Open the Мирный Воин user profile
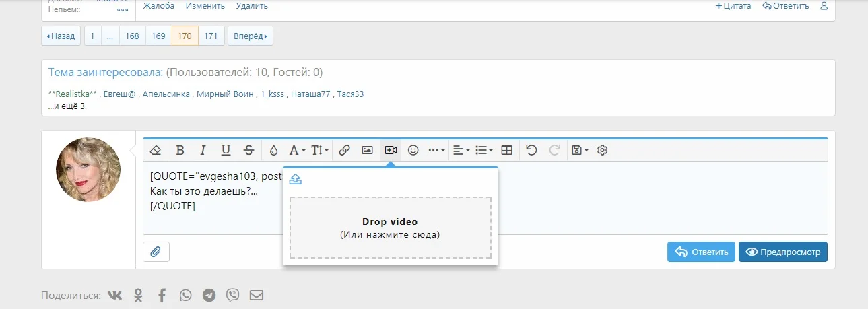The height and width of the screenshot is (309, 868). (226, 94)
